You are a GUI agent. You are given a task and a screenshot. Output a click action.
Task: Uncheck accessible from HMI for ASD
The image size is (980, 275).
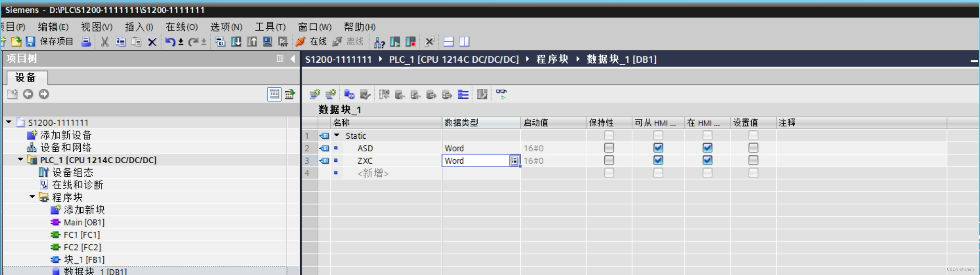pos(658,148)
